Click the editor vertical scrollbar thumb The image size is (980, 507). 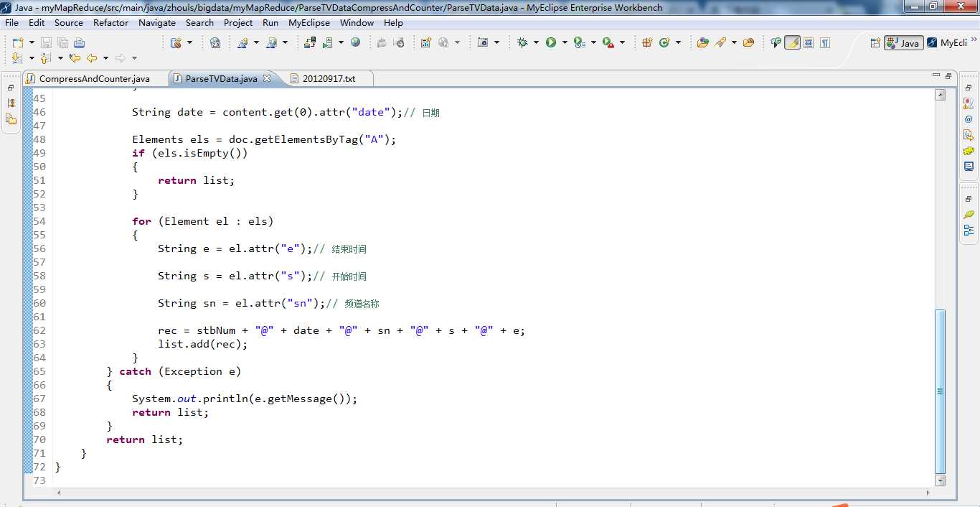940,391
